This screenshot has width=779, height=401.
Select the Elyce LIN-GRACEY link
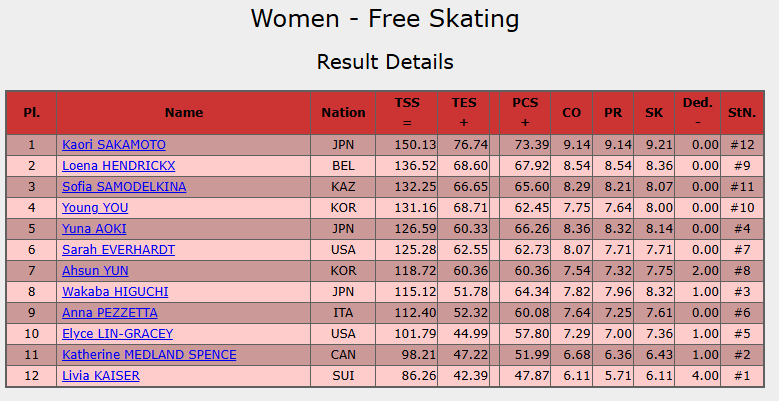click(x=117, y=334)
